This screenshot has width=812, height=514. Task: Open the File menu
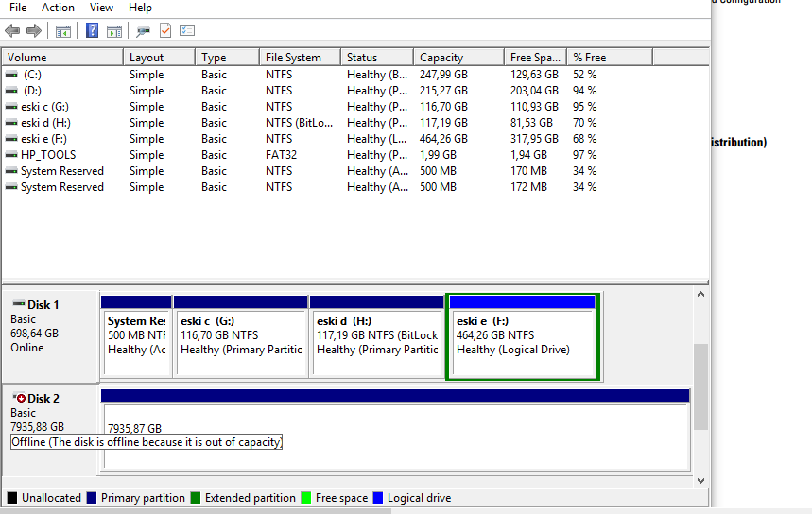[18, 8]
